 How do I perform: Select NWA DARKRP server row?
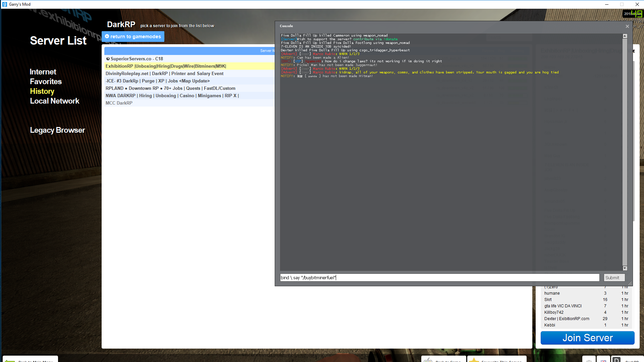tap(190, 96)
